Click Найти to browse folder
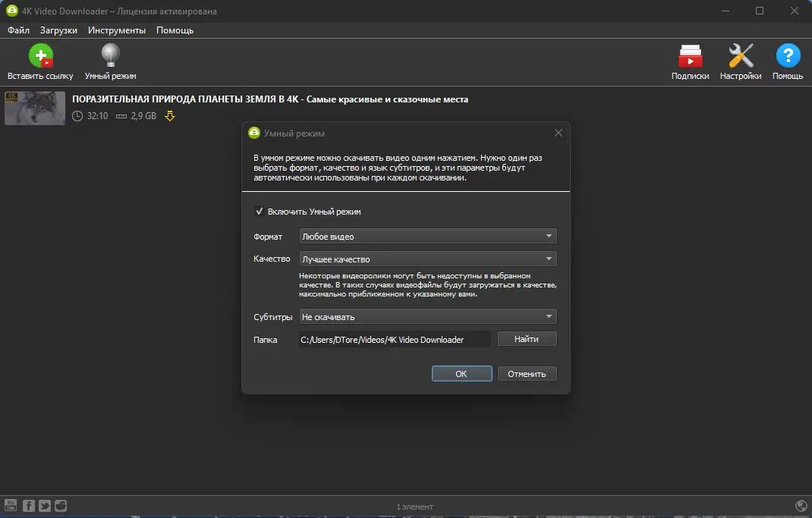Viewport: 812px width, 518px height. (x=527, y=339)
